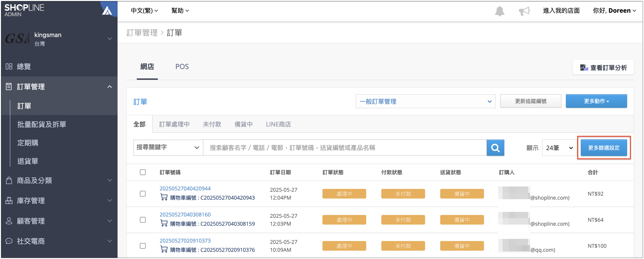The height and width of the screenshot is (259, 644).
Task: Check the box for order 20250527040420944
Action: [x=143, y=194]
